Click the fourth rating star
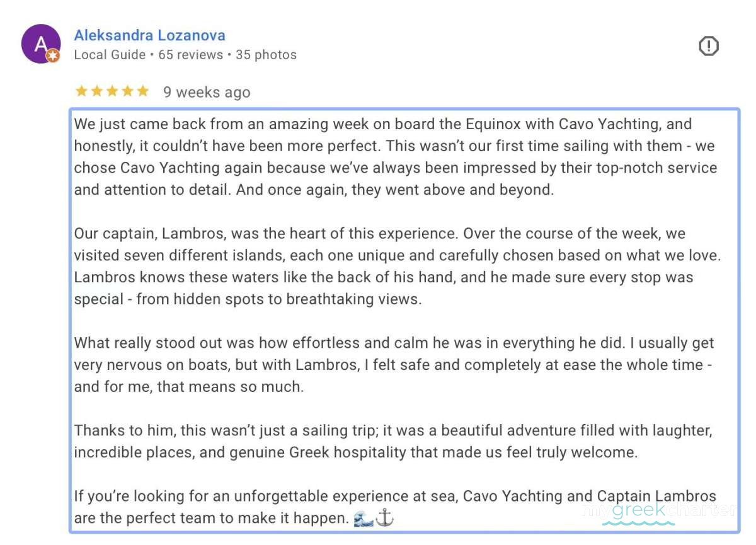Viewport: 756px width, 545px height. pos(128,91)
